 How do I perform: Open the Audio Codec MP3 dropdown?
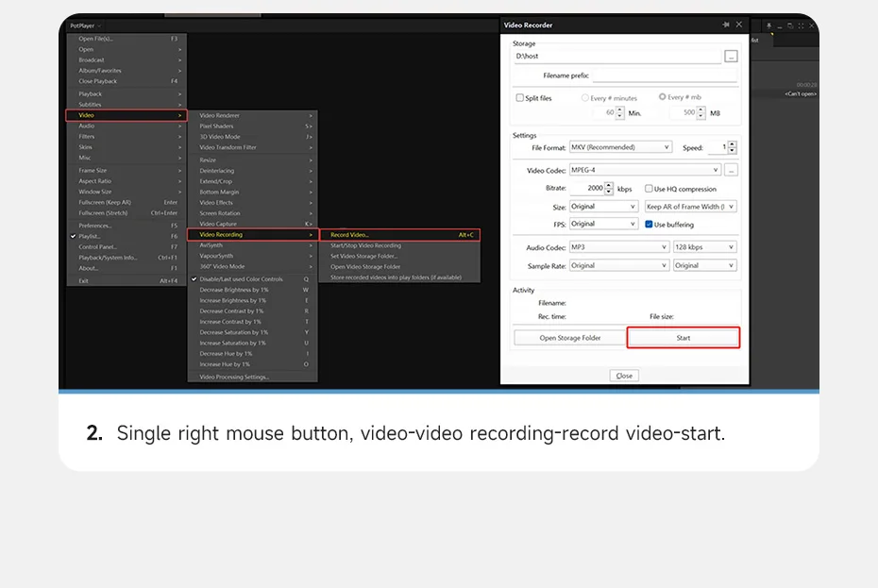click(619, 247)
